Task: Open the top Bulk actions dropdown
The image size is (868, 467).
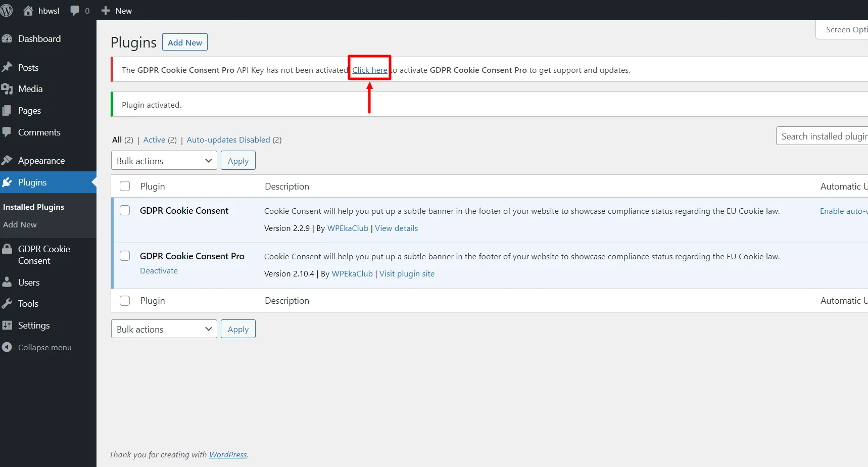Action: [x=164, y=160]
